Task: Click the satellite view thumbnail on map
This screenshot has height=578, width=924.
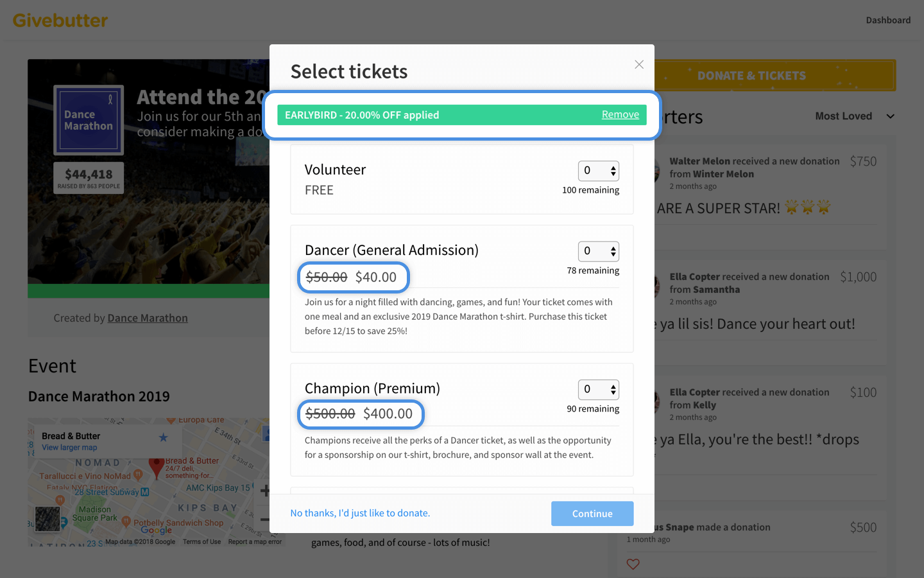Action: tap(47, 519)
